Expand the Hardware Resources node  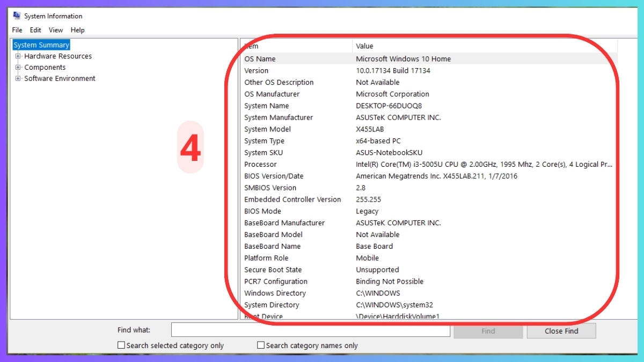click(18, 56)
